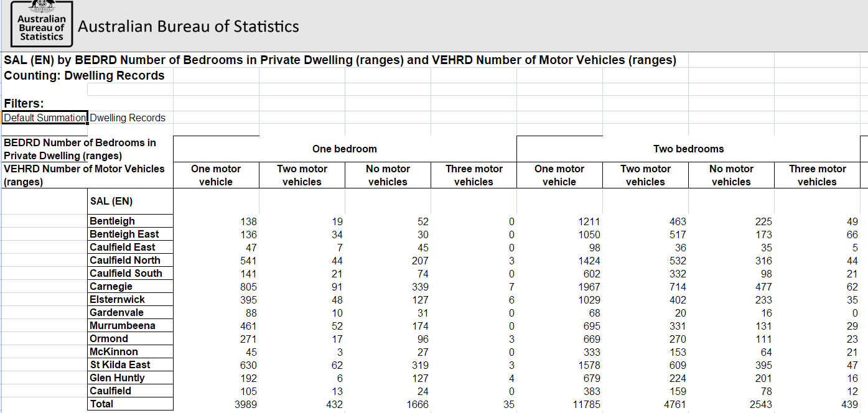Click the Australian Bureau of Statistics logo

[x=41, y=24]
